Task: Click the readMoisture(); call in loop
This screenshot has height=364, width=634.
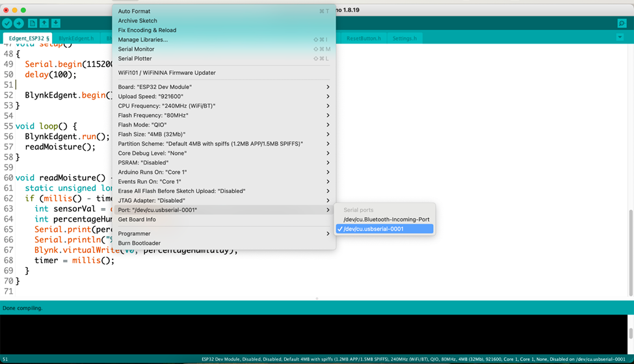Action: pos(60,147)
